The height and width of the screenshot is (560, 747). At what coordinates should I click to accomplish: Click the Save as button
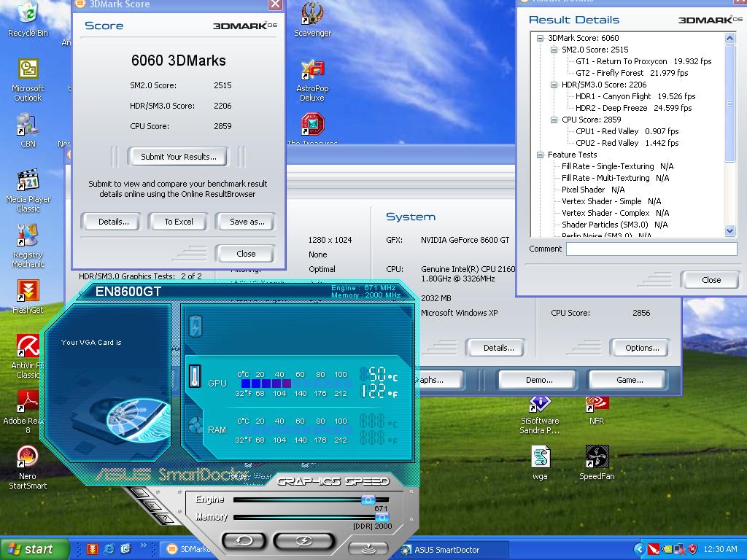pyautogui.click(x=247, y=222)
